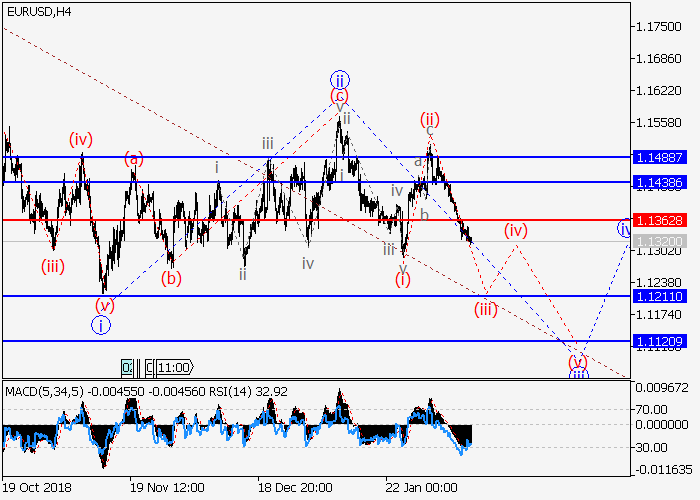Click the 19 Oct 2018 date label
Viewport: 700px width, 500px height.
coord(37,487)
